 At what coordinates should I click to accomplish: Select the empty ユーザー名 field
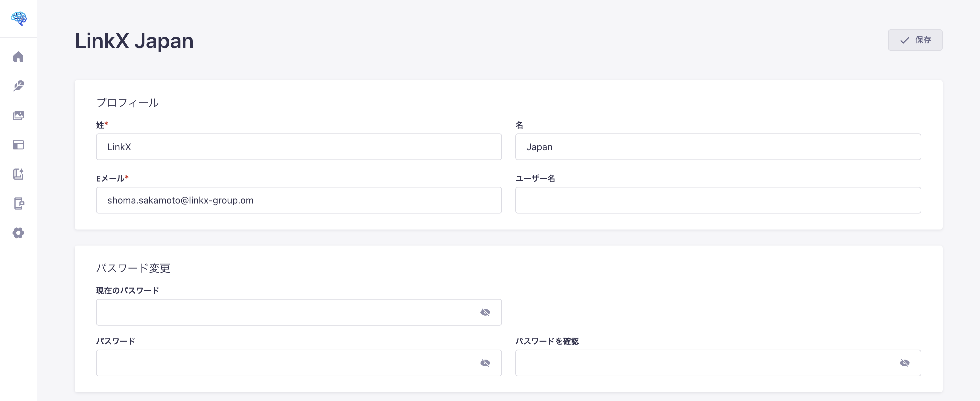click(x=717, y=200)
